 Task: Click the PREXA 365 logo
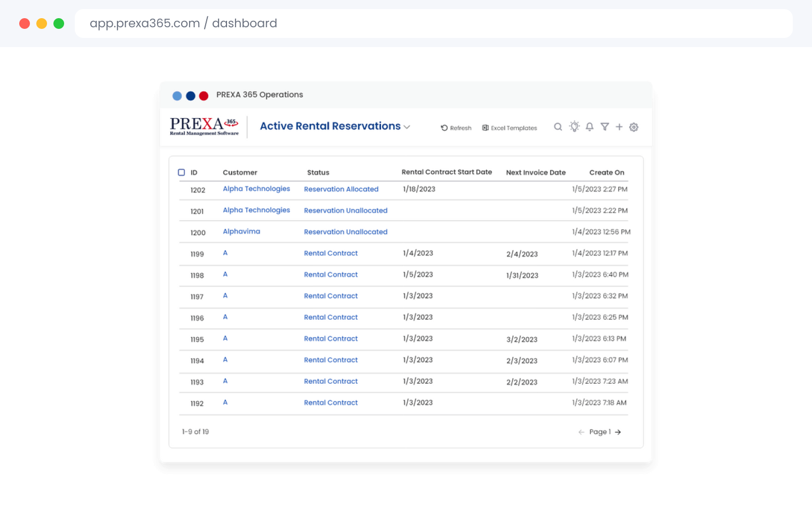tap(205, 126)
